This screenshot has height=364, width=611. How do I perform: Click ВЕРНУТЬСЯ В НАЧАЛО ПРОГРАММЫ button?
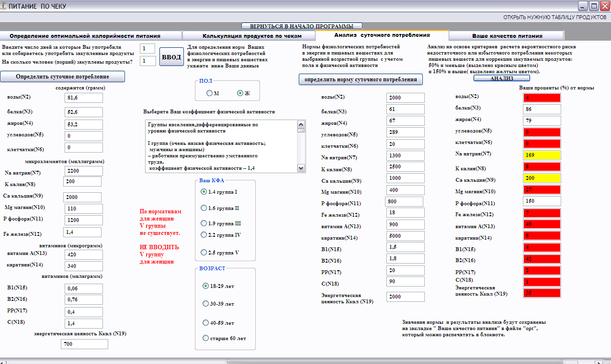302,26
